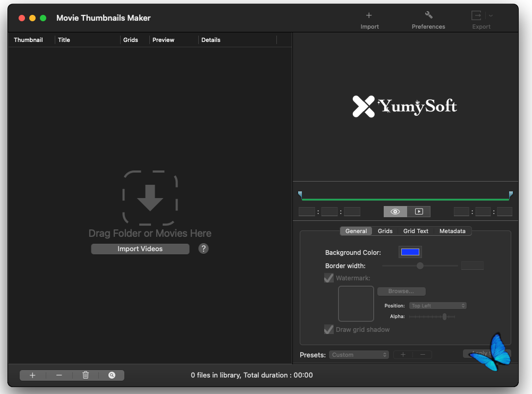Toggle the Watermark checkbox
Image resolution: width=532 pixels, height=394 pixels.
coord(329,278)
